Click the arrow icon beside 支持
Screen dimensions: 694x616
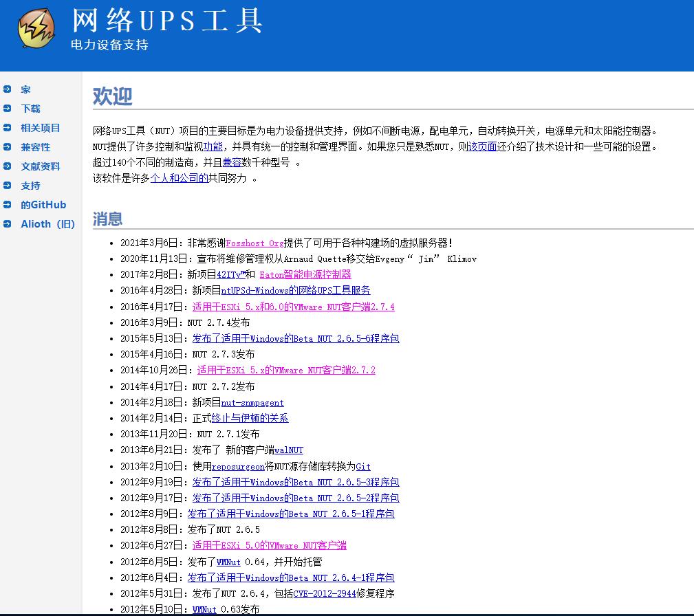pyautogui.click(x=7, y=185)
